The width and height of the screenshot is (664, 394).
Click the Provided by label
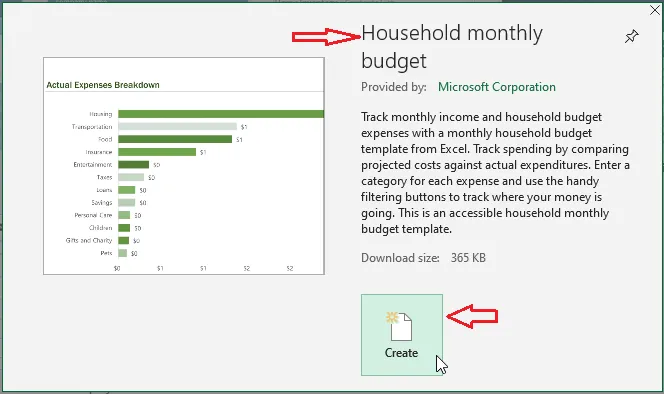tap(394, 87)
